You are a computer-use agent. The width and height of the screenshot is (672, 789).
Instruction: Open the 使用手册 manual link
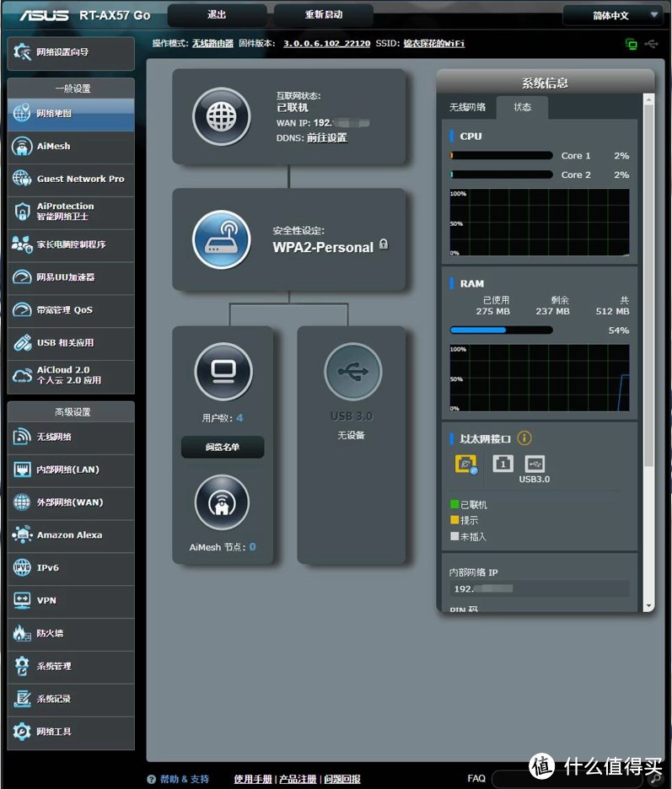pyautogui.click(x=253, y=779)
